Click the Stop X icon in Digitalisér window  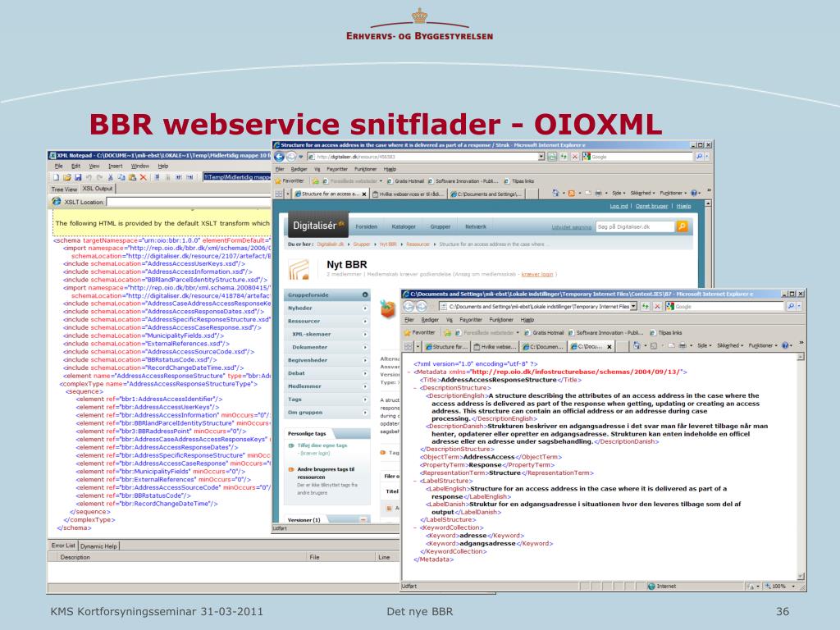[574, 157]
